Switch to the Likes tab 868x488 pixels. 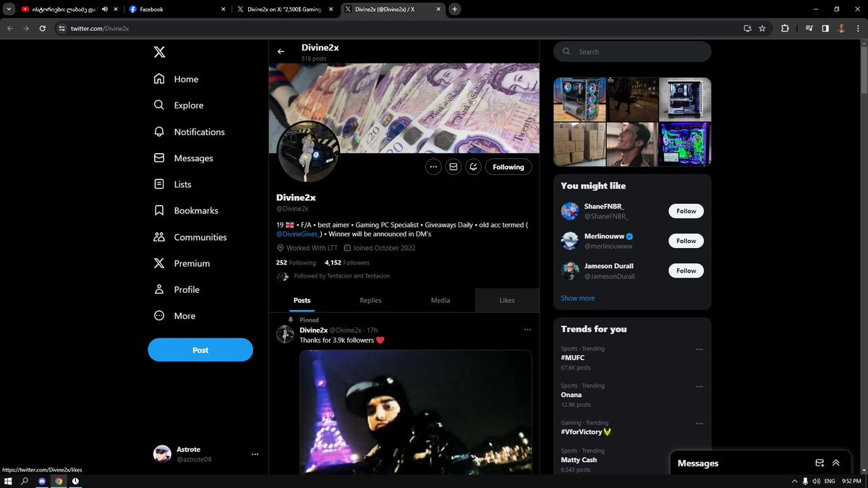point(507,300)
